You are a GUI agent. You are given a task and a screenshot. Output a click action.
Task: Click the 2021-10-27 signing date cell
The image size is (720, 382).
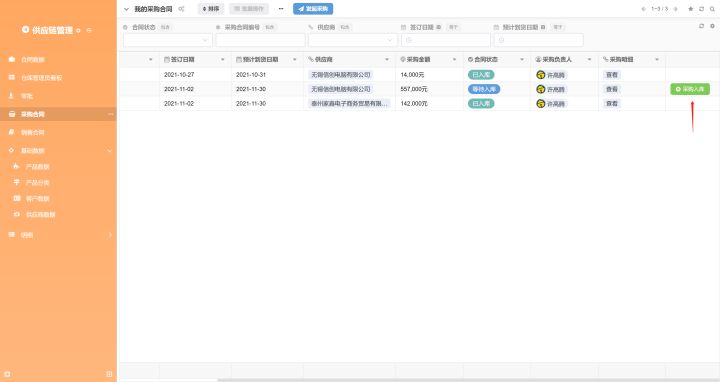coord(195,75)
